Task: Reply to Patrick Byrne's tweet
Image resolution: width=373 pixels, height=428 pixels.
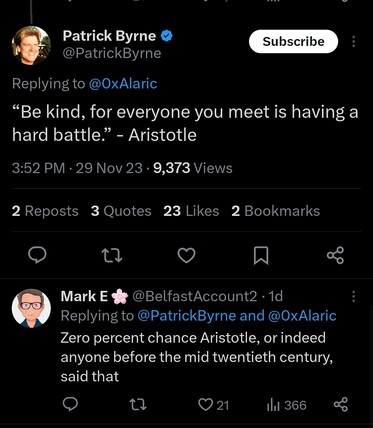Action: click(37, 255)
